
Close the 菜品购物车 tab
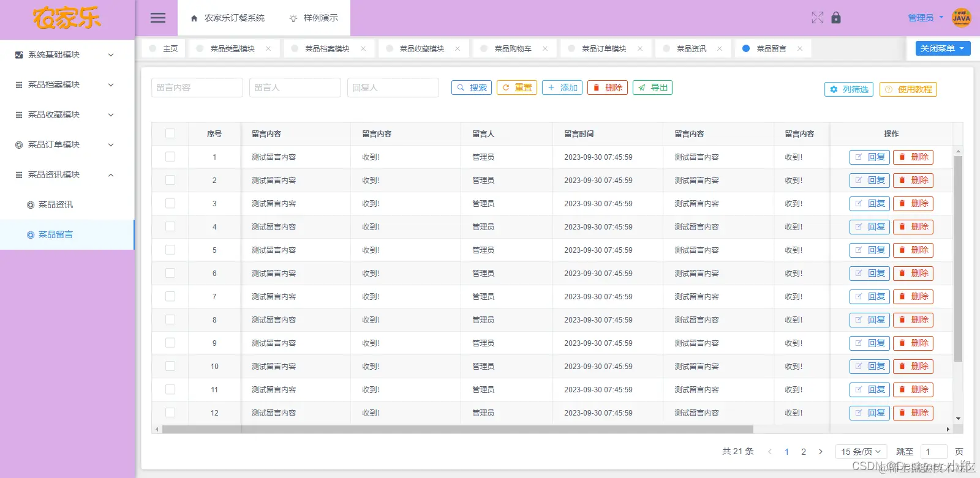545,49
